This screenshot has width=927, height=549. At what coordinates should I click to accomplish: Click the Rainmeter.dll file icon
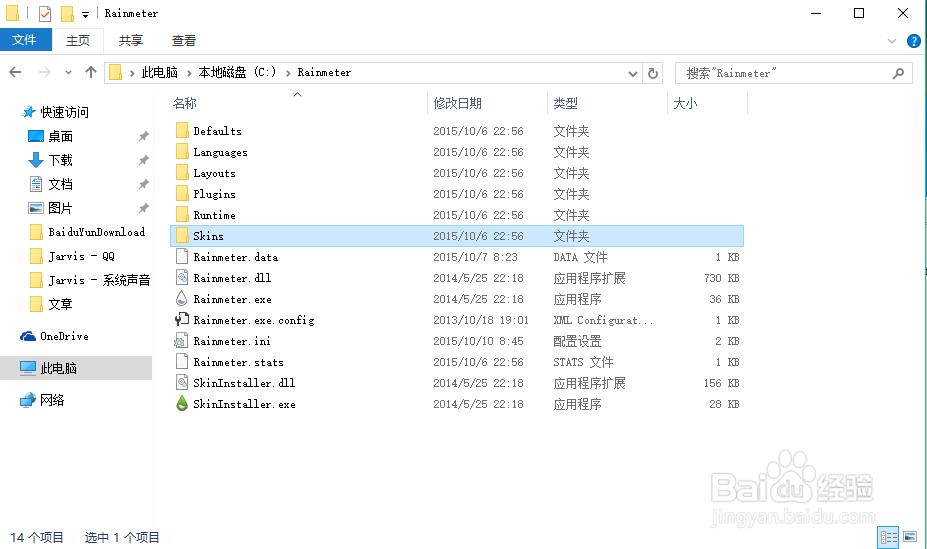182,278
